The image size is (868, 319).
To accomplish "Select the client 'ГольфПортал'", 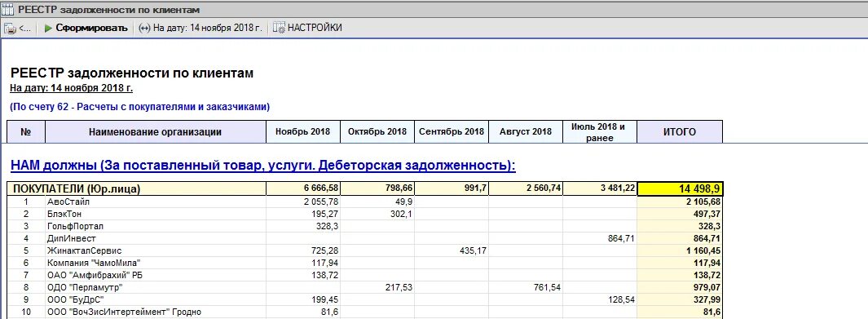I will click(x=75, y=226).
